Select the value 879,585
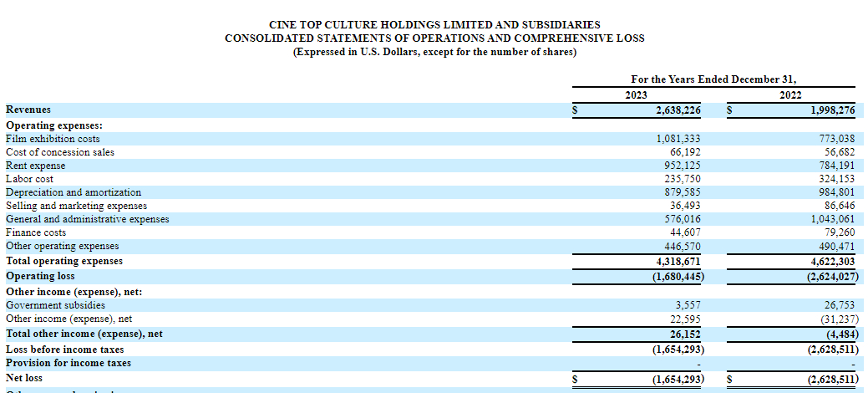Screen dimensions: 868x393 [x=682, y=192]
